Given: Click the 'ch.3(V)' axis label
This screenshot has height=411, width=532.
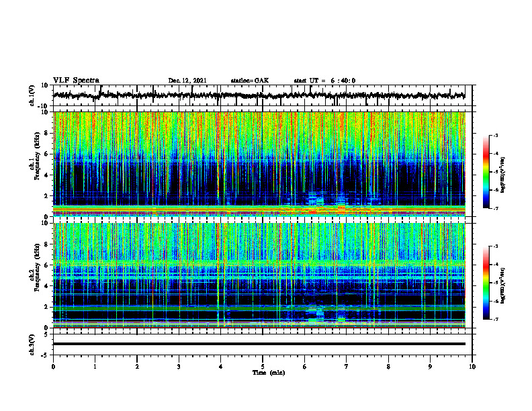Looking at the screenshot, I should click(x=32, y=345).
